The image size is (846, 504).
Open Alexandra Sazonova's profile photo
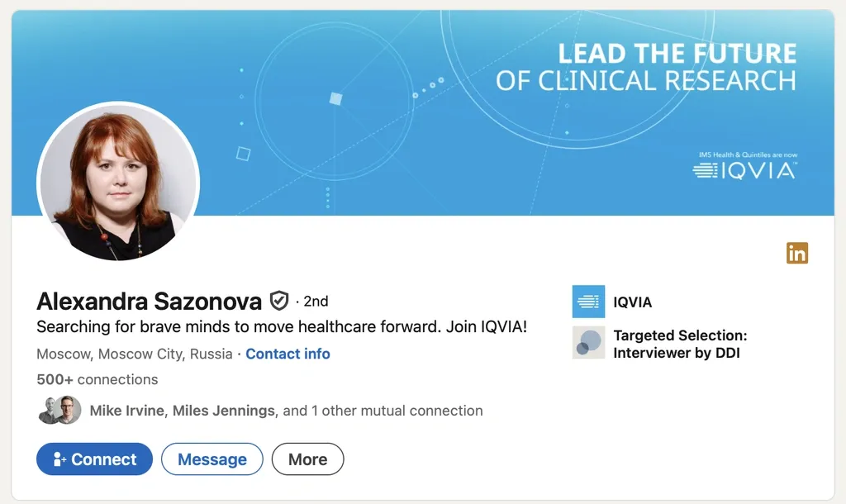117,182
